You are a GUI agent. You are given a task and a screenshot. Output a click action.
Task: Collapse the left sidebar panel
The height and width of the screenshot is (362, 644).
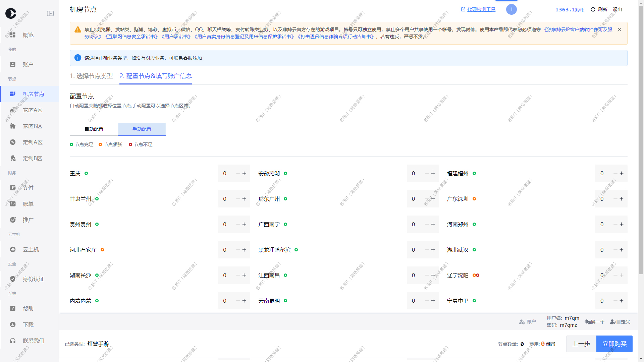(x=50, y=13)
